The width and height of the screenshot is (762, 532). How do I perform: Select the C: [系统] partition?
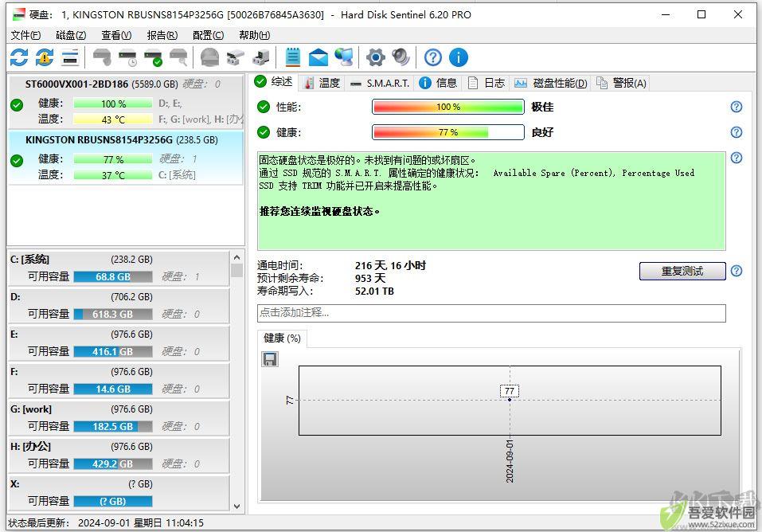pyautogui.click(x=119, y=268)
